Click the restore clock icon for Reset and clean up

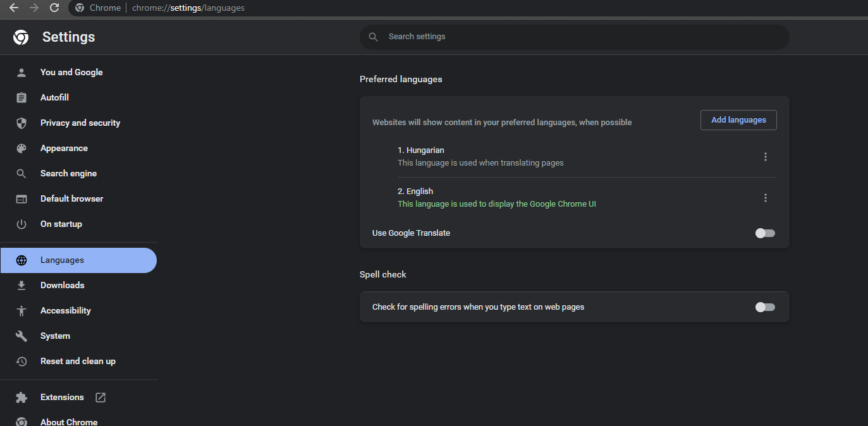click(21, 361)
